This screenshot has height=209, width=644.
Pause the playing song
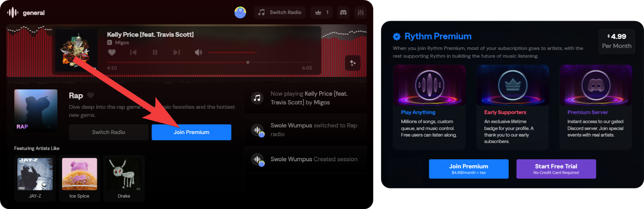tap(155, 52)
